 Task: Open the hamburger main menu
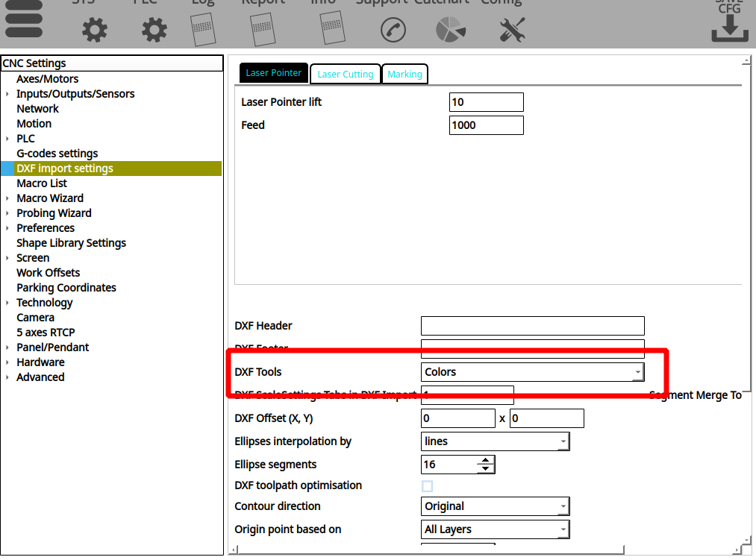click(24, 20)
